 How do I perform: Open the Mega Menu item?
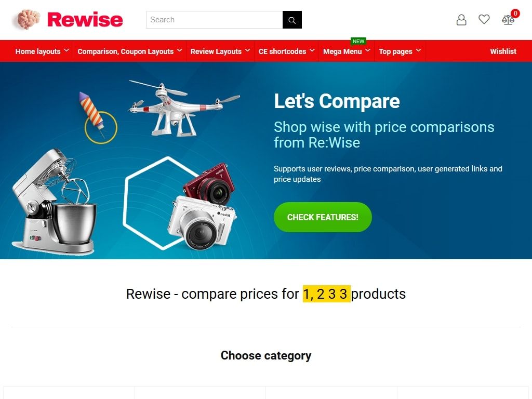pyautogui.click(x=342, y=51)
